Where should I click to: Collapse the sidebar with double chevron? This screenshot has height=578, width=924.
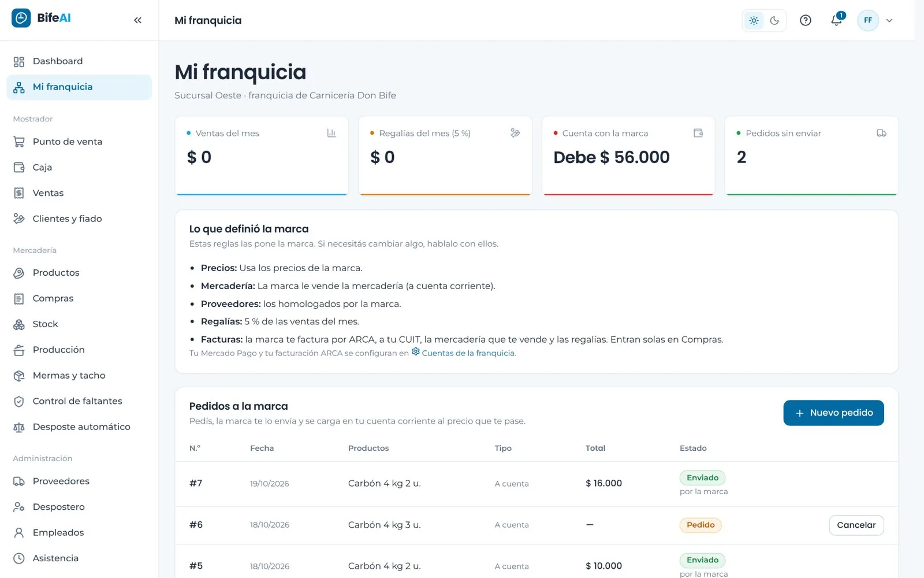(137, 20)
